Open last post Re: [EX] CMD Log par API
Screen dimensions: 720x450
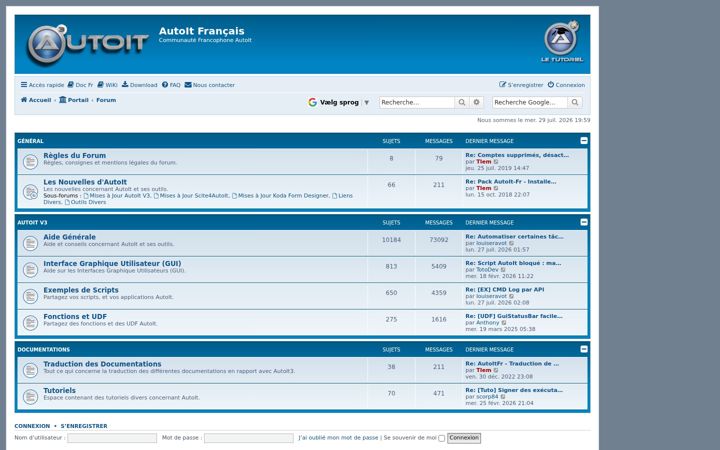[x=505, y=290]
